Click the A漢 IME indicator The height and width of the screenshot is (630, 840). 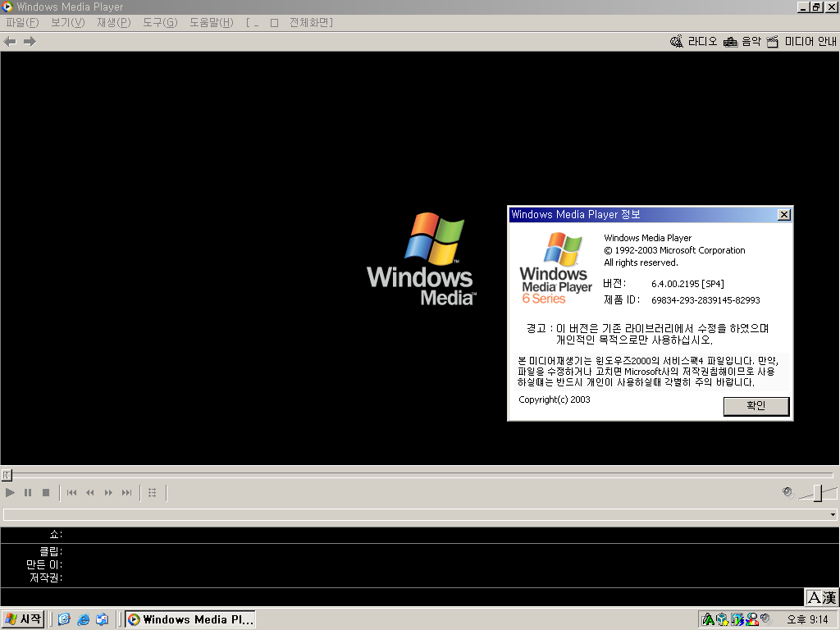coord(822,597)
